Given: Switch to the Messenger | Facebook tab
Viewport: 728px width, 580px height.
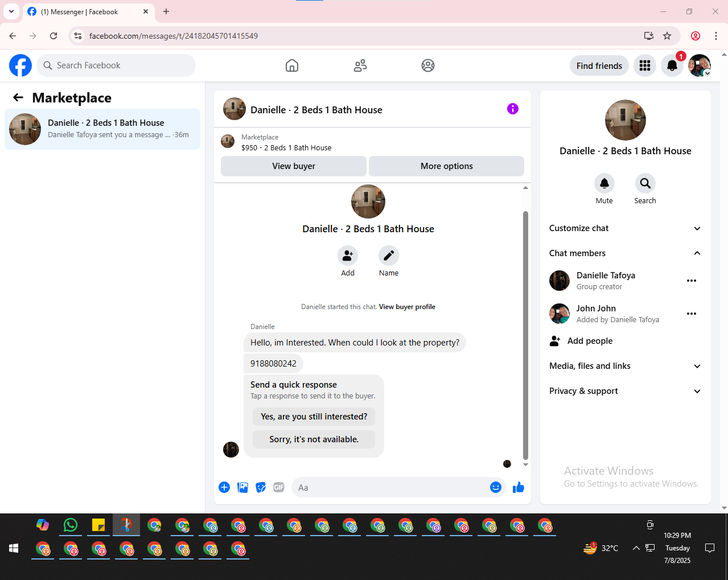Looking at the screenshot, I should [88, 11].
